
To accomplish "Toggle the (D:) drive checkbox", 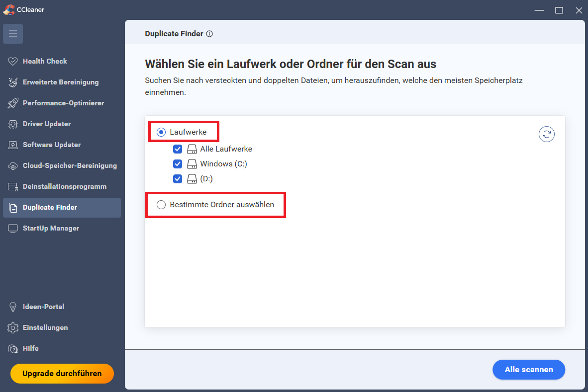I will pyautogui.click(x=178, y=179).
